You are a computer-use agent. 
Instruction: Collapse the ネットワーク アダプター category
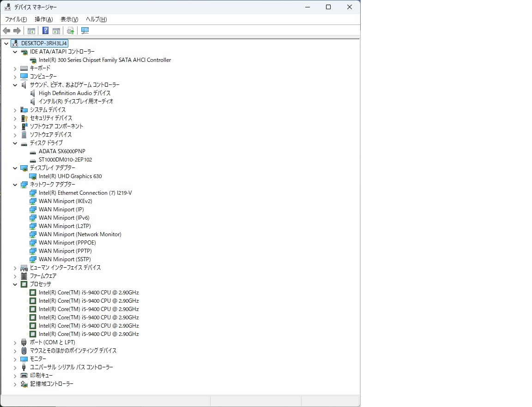(x=15, y=185)
